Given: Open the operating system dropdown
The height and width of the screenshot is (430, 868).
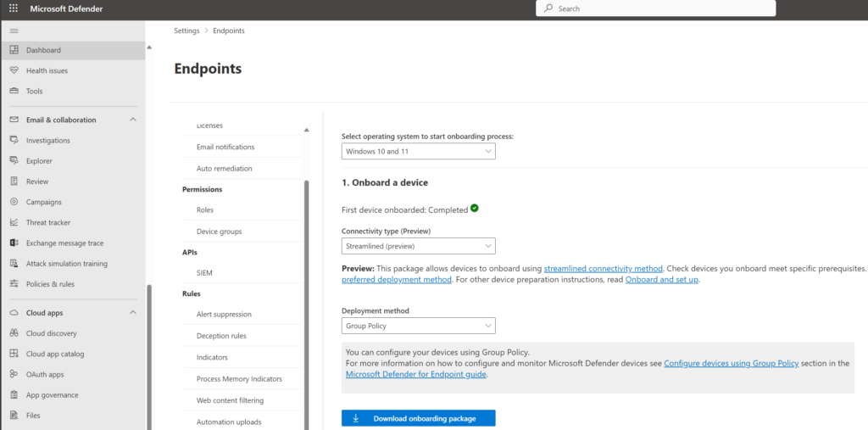Looking at the screenshot, I should click(419, 151).
